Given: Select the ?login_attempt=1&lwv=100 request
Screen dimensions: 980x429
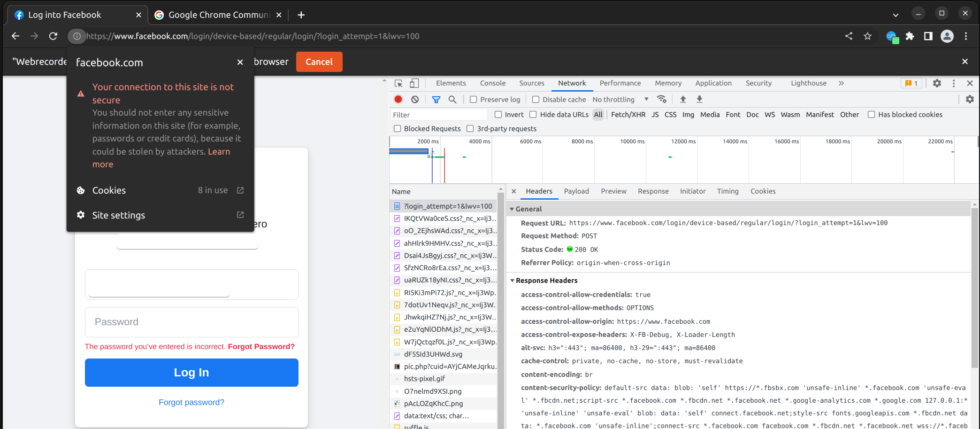Looking at the screenshot, I should tap(443, 206).
